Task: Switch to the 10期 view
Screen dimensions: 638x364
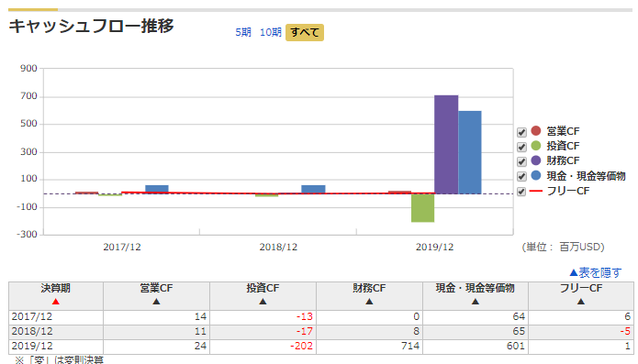Action: (x=271, y=32)
